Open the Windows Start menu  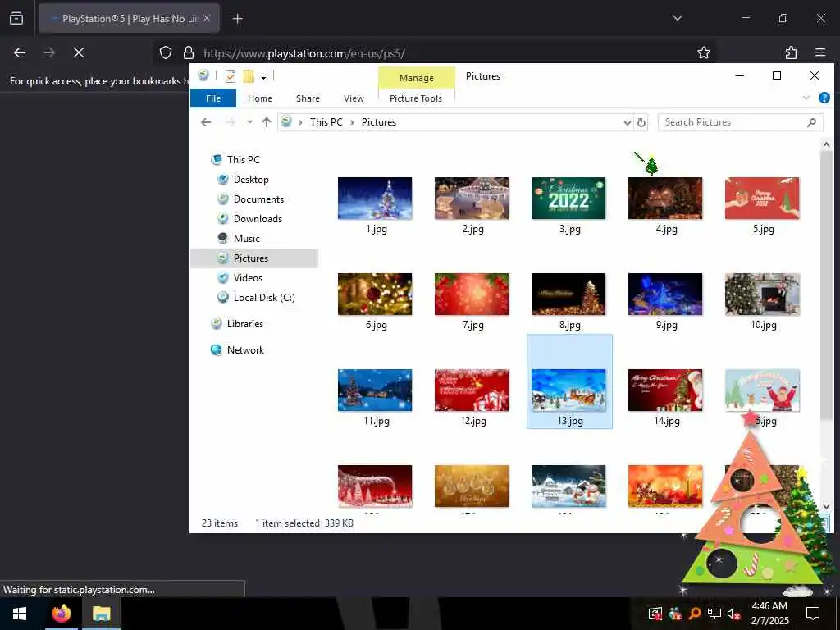[x=20, y=614]
